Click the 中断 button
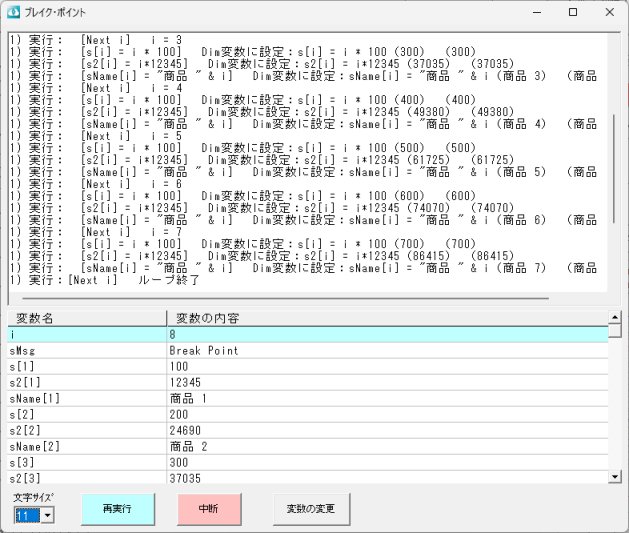Viewport: 629px width, 533px height. tap(209, 509)
